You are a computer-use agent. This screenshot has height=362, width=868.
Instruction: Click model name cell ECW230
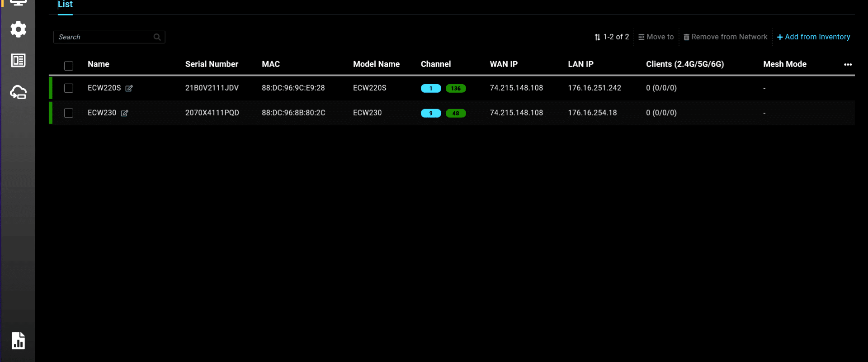pos(368,113)
